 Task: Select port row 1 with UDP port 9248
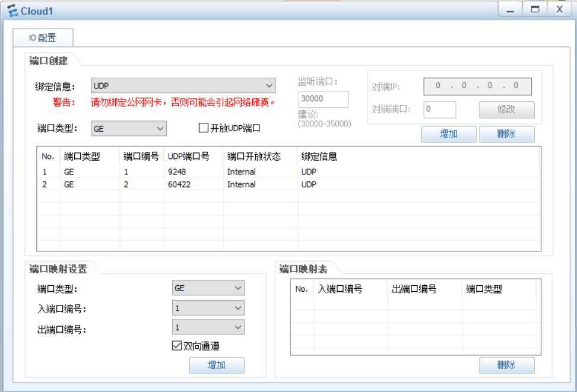pos(178,171)
